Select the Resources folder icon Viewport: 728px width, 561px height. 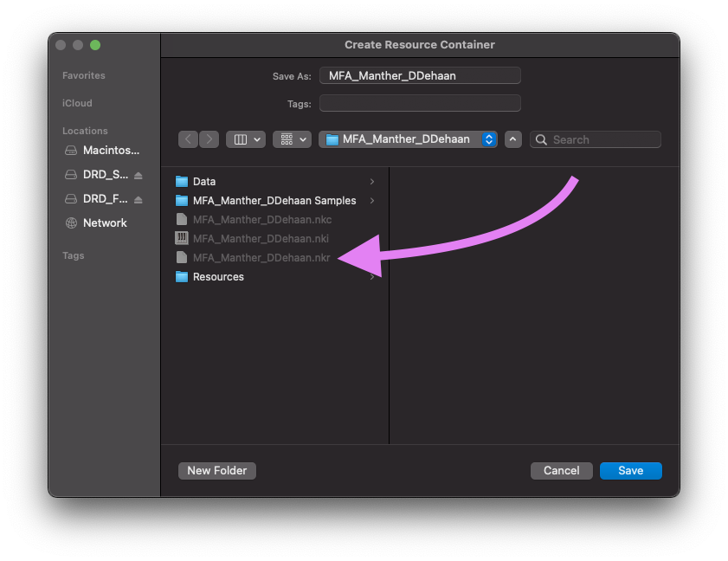(x=182, y=277)
